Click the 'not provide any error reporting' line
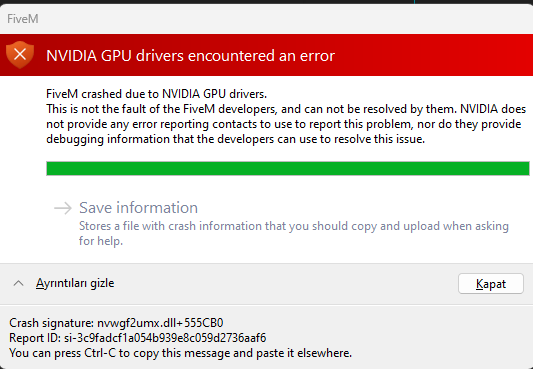 pyautogui.click(x=283, y=124)
